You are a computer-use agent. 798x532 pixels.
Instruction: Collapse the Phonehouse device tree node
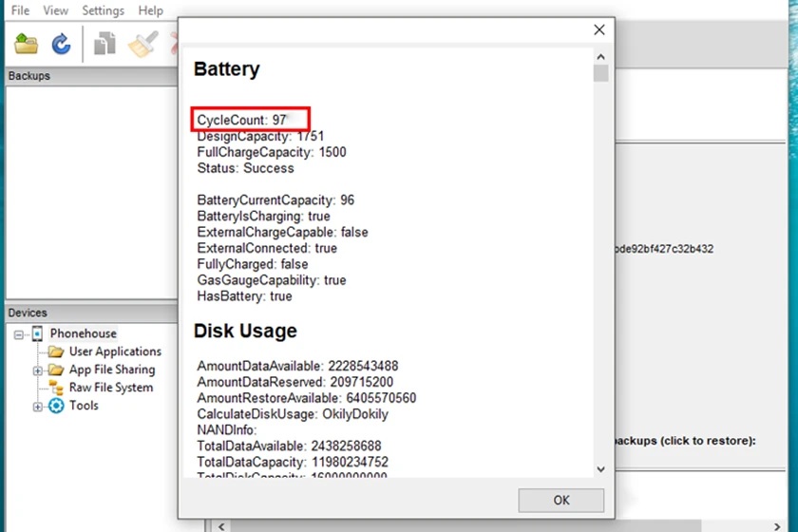pyautogui.click(x=19, y=334)
